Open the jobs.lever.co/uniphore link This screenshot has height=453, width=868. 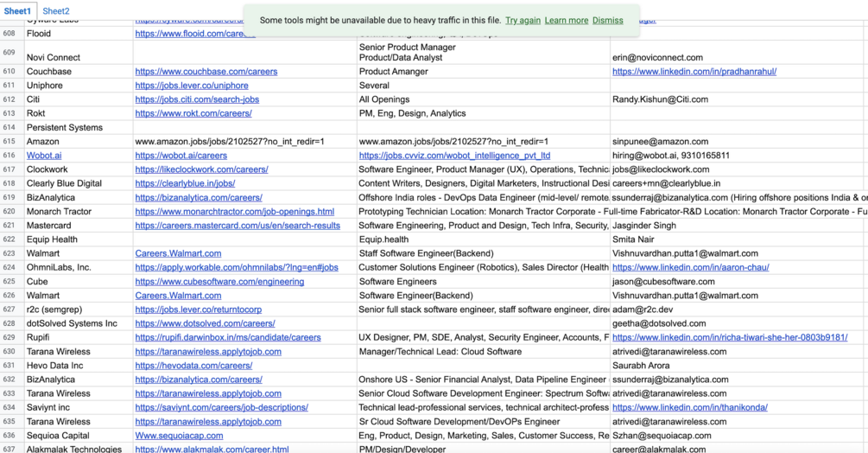coord(192,86)
